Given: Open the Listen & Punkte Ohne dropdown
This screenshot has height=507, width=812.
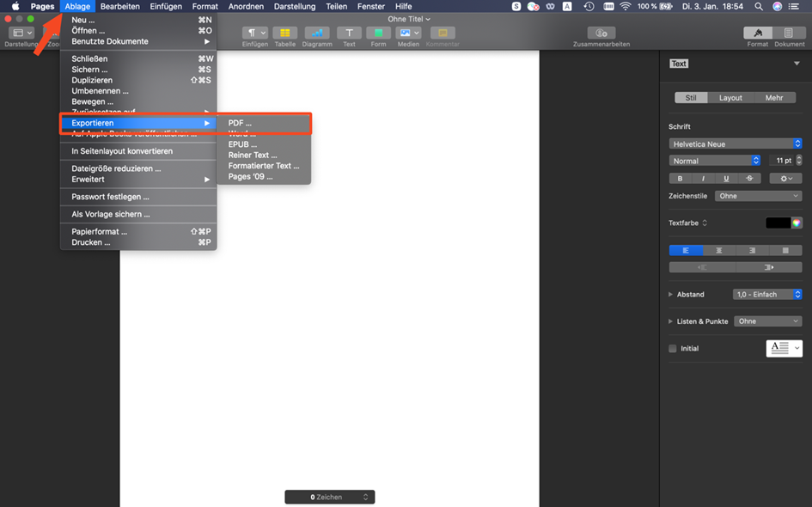Looking at the screenshot, I should pyautogui.click(x=768, y=321).
